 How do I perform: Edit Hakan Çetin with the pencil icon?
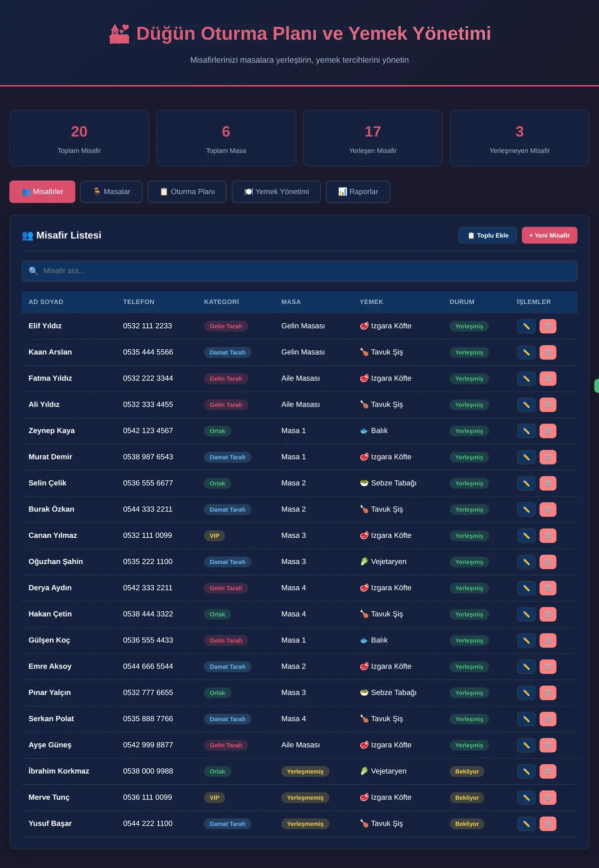526,614
